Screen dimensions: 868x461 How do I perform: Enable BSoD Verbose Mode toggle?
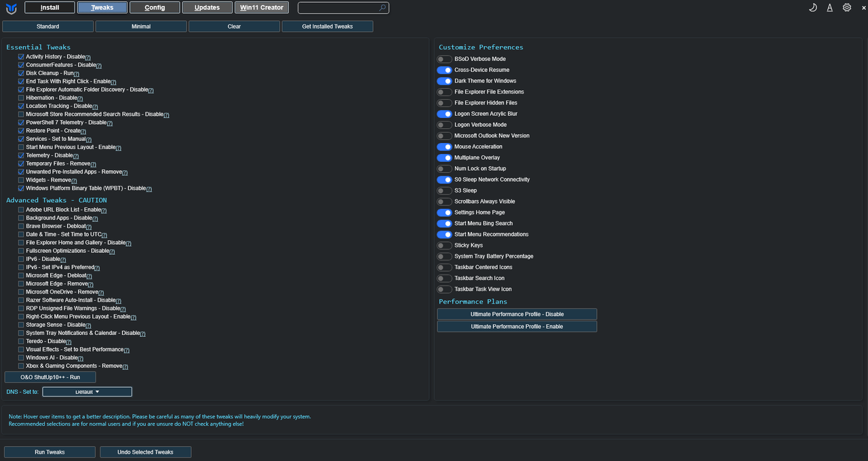444,59
